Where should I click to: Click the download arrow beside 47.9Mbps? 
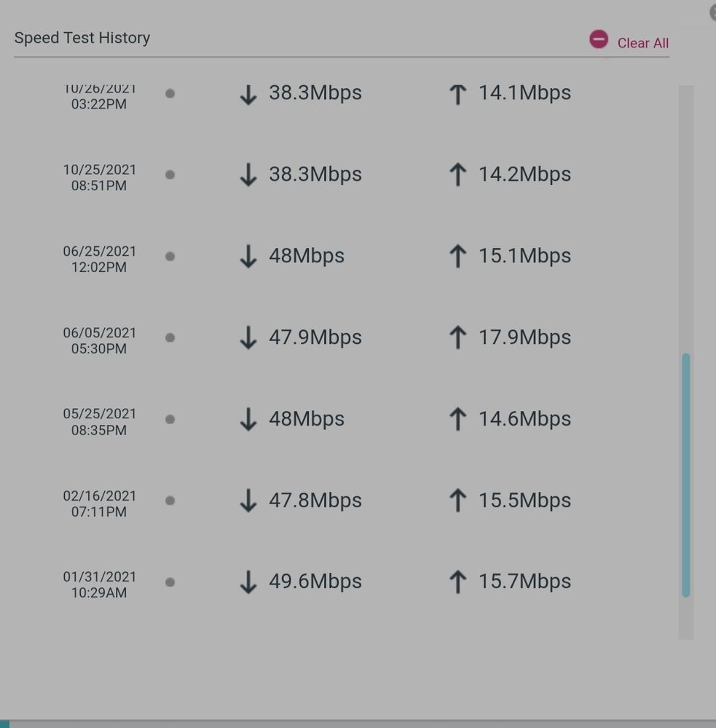pyautogui.click(x=248, y=337)
